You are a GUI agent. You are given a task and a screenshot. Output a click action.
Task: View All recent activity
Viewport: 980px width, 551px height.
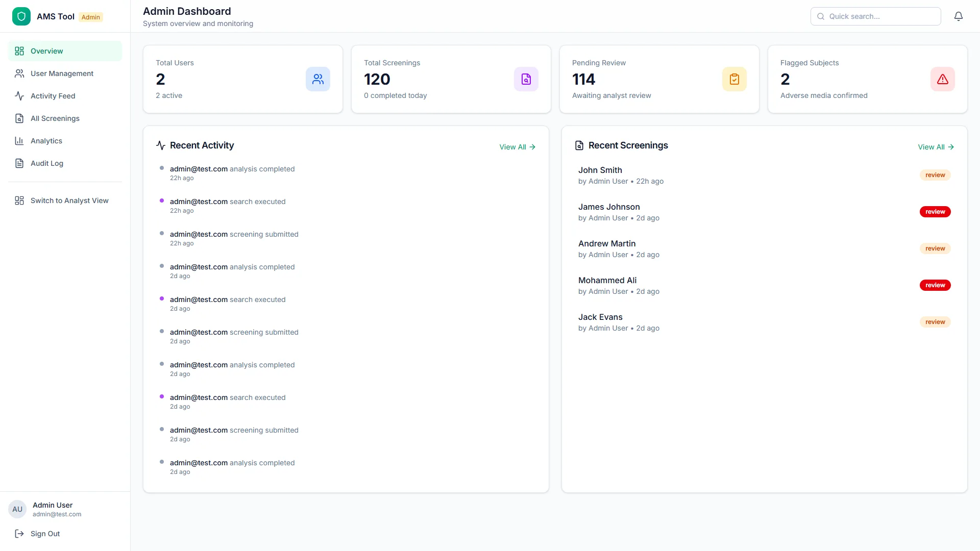click(x=518, y=147)
